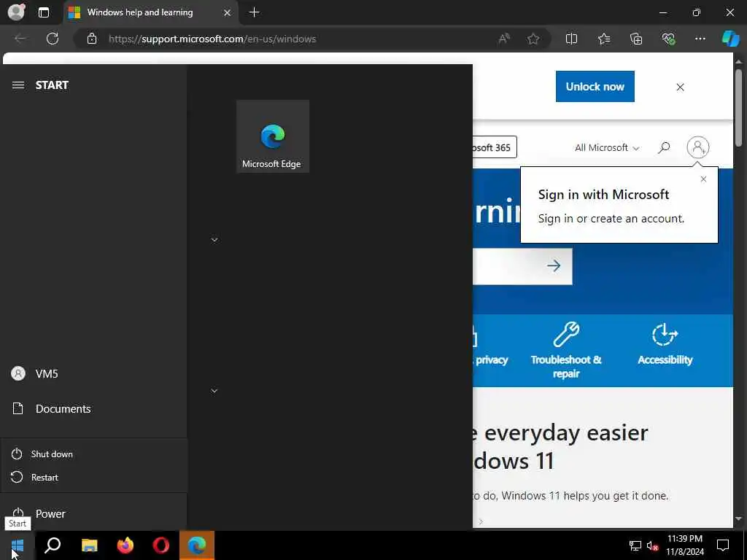Open the Favorites list

tap(604, 39)
